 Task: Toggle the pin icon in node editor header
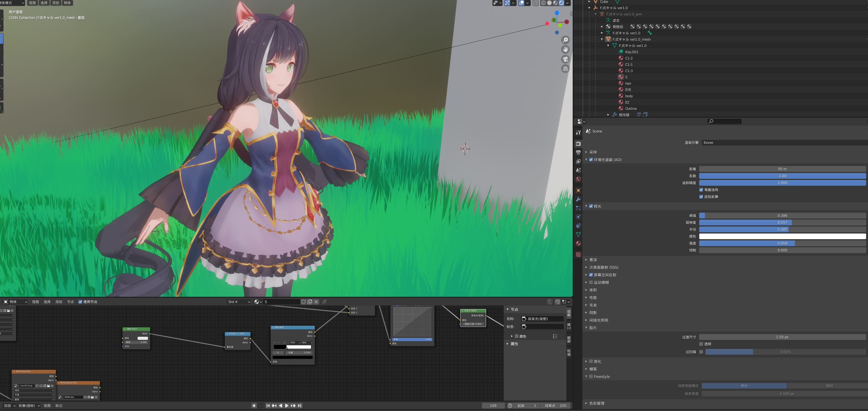coord(324,301)
